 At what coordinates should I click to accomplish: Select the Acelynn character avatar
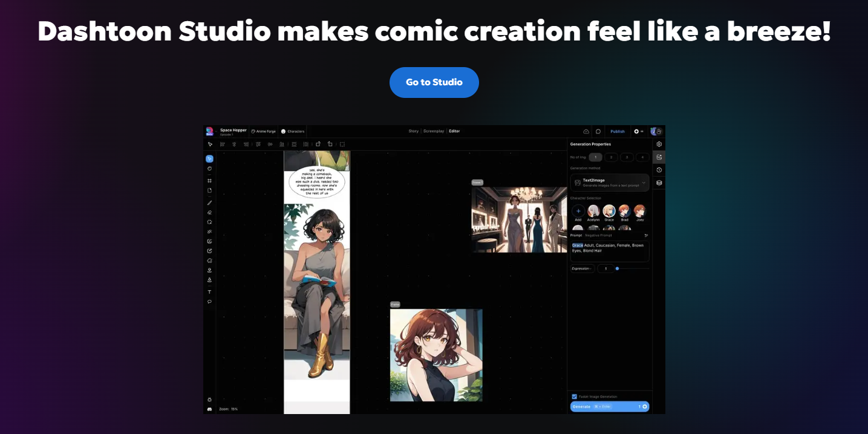click(593, 211)
